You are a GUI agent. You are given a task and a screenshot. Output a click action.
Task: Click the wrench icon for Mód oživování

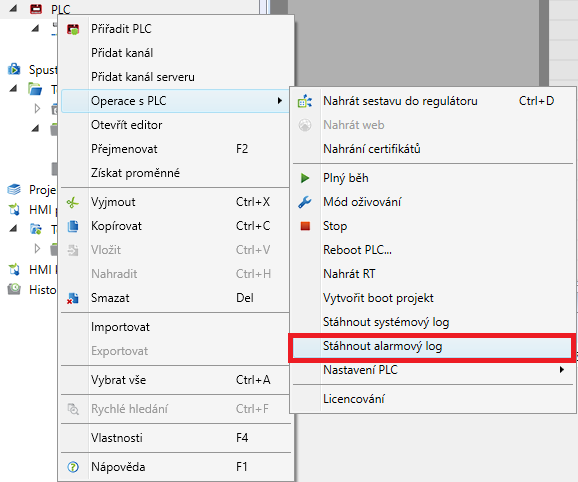305,202
